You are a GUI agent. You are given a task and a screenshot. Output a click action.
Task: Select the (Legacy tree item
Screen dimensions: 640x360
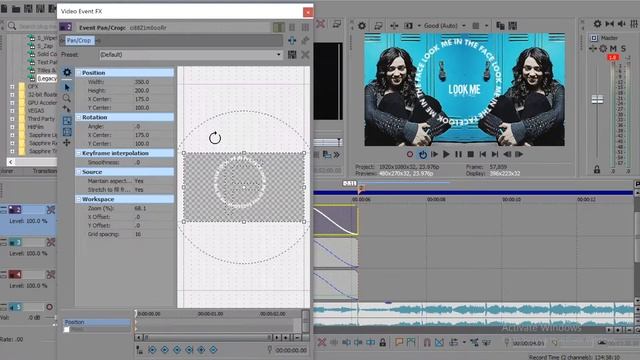tap(47, 78)
